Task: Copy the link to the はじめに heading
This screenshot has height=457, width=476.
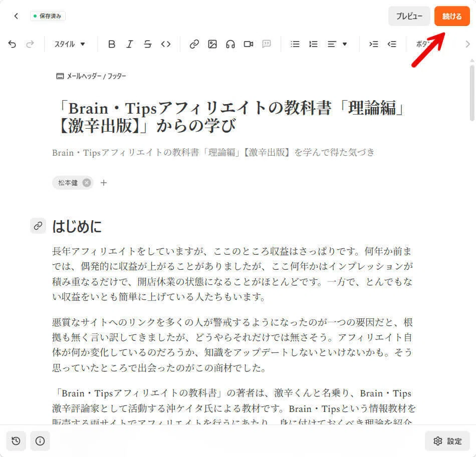Action: [38, 226]
